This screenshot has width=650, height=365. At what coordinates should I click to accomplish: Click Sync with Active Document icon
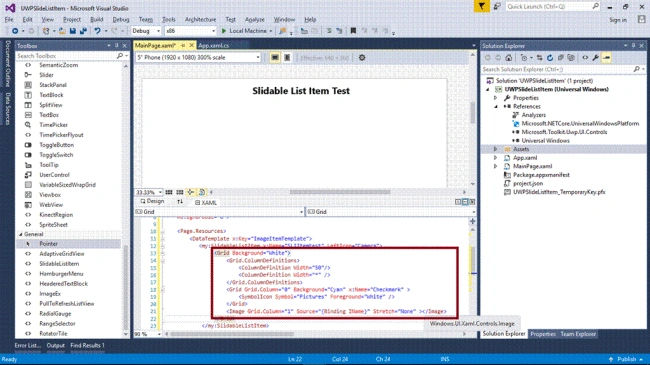[539, 58]
